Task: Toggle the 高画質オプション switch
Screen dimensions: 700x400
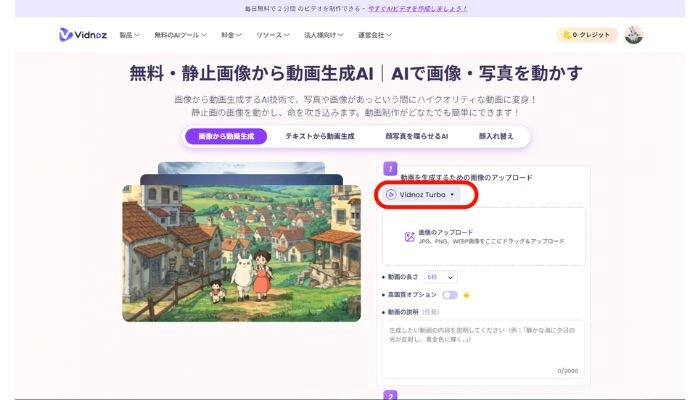Action: pyautogui.click(x=450, y=295)
